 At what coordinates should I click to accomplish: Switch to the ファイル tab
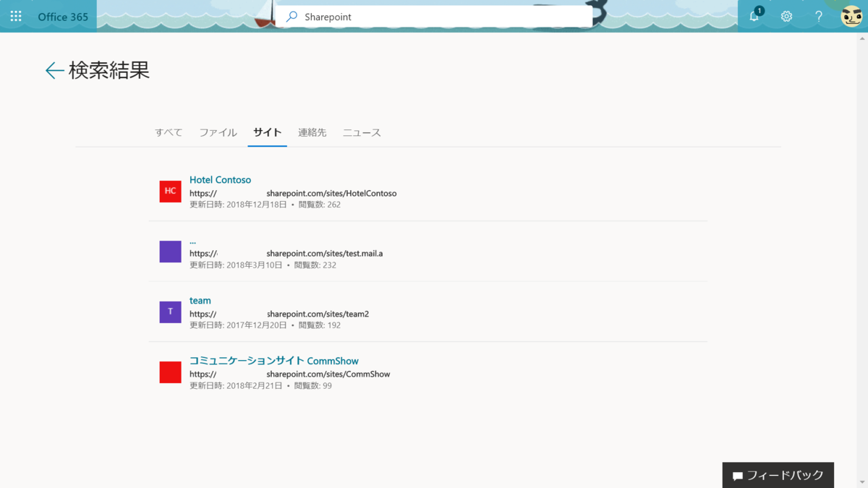click(x=218, y=132)
